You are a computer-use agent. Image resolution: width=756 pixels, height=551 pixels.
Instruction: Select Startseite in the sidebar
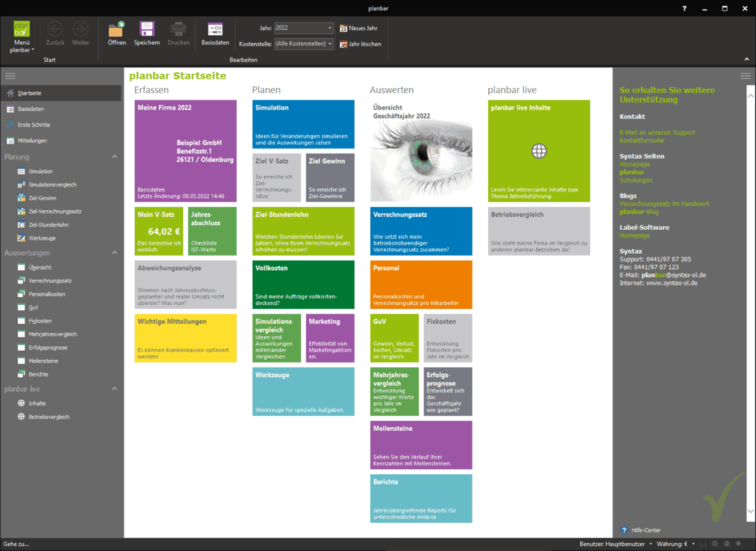(60, 93)
